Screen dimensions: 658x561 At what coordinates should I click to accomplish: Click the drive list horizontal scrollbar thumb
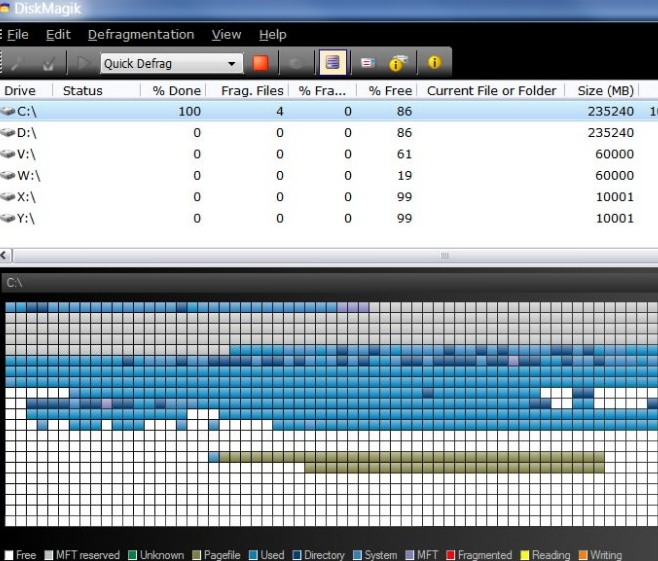pos(336,256)
